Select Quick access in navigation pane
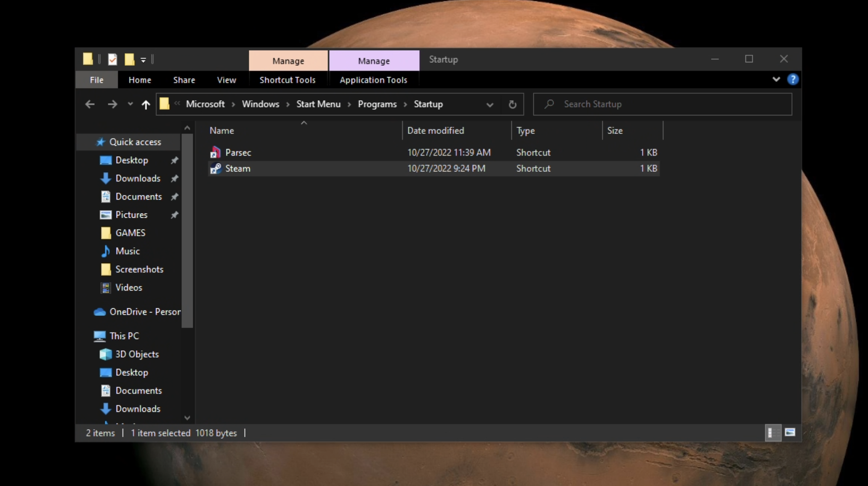Image resolution: width=868 pixels, height=486 pixels. point(129,142)
